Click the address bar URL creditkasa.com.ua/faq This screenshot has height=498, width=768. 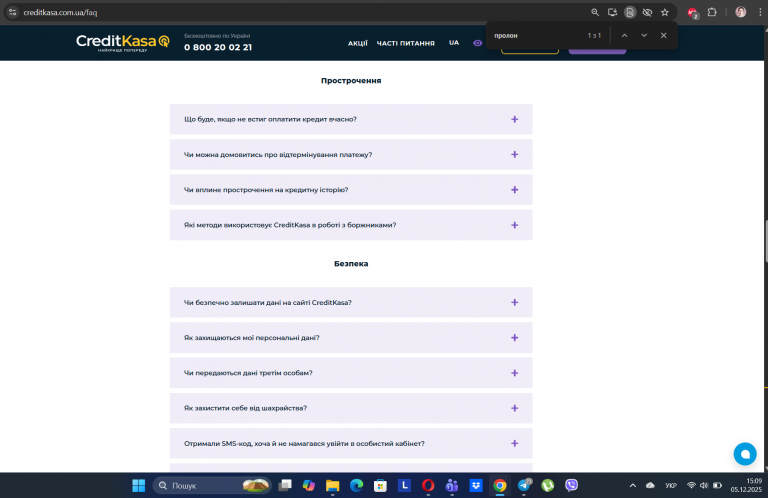click(60, 12)
